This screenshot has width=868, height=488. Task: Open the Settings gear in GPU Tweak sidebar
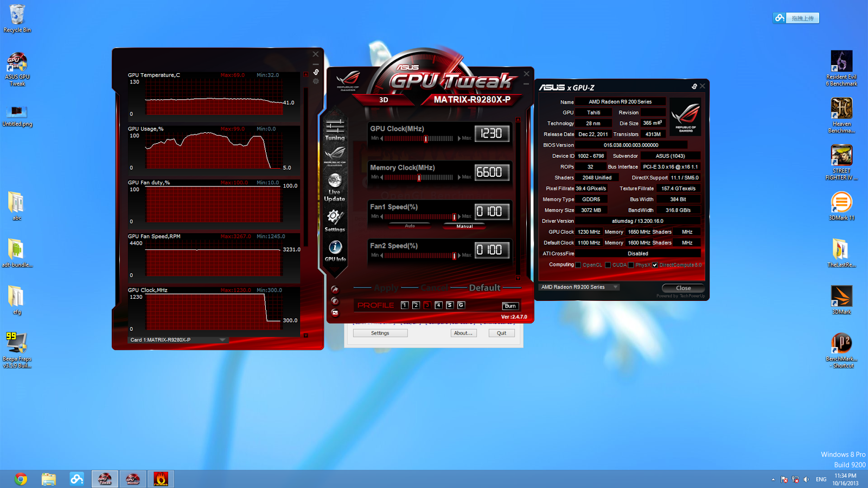(x=335, y=220)
